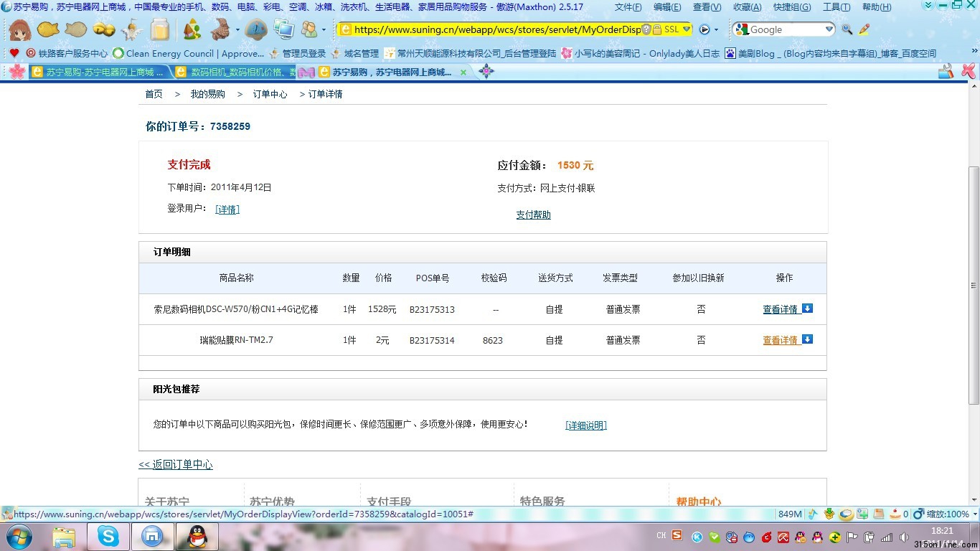This screenshot has width=980, height=551.
Task: Close the active 苏宁易购 tab
Action: (x=463, y=72)
